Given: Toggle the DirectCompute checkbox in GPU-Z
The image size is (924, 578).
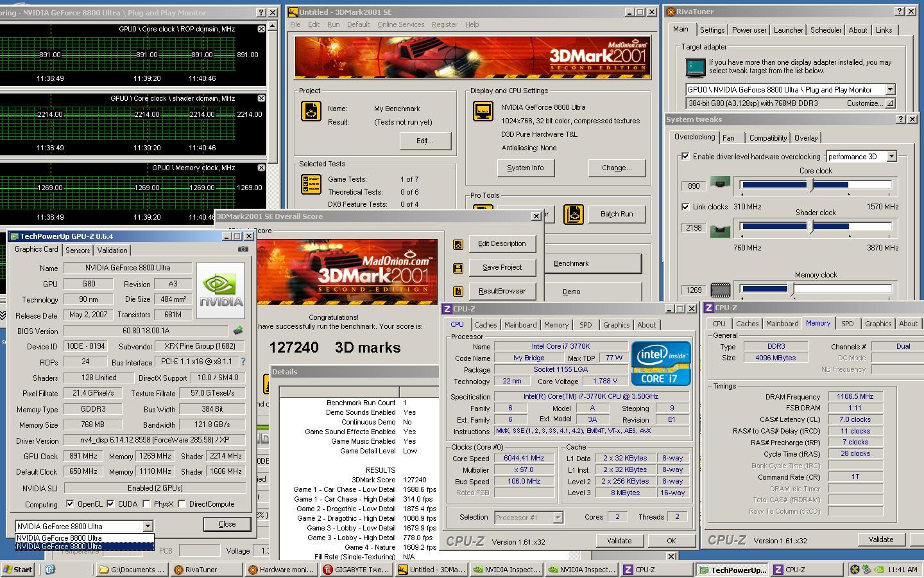Looking at the screenshot, I should (x=182, y=504).
